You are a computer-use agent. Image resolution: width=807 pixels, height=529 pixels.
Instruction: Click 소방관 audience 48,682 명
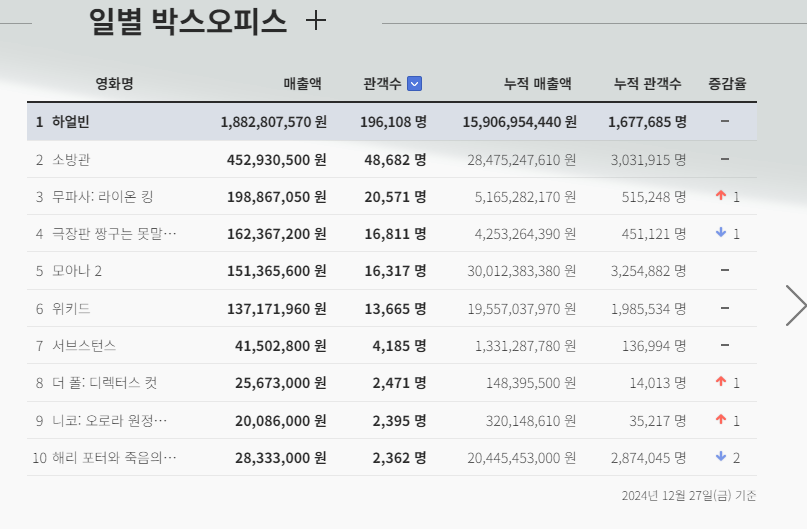point(395,160)
